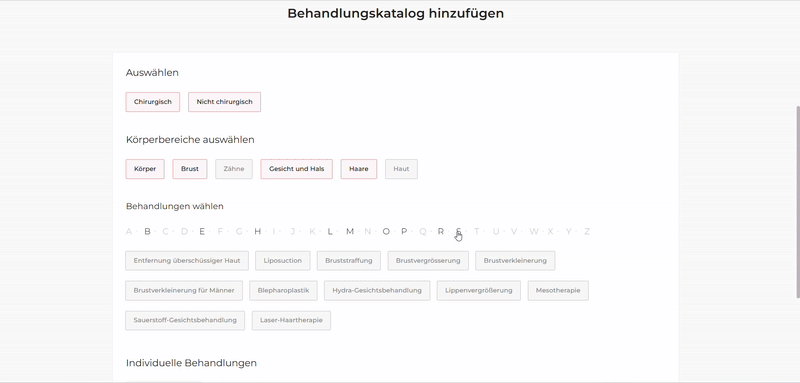Toggle the Körper body area

click(145, 169)
